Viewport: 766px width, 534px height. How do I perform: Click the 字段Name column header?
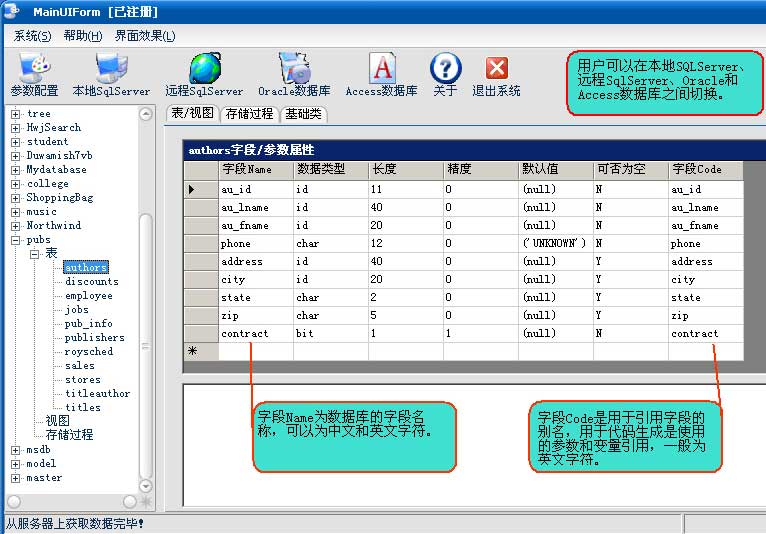coord(255,170)
